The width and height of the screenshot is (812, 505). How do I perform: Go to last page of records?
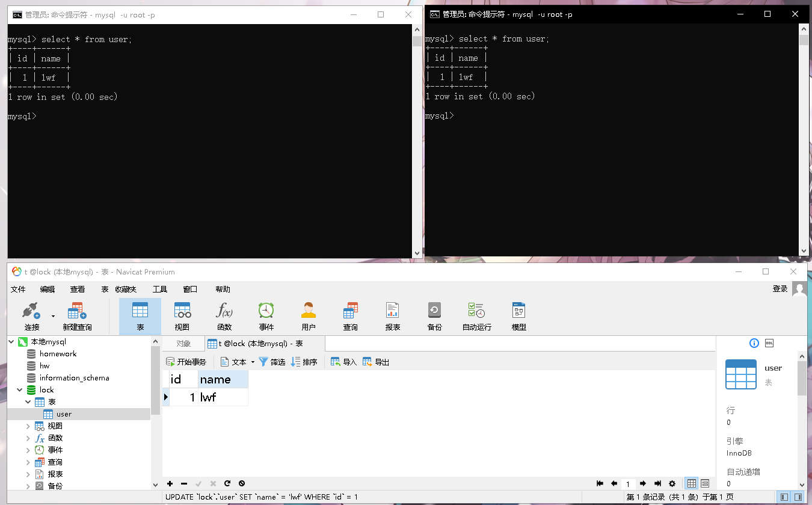pyautogui.click(x=657, y=483)
